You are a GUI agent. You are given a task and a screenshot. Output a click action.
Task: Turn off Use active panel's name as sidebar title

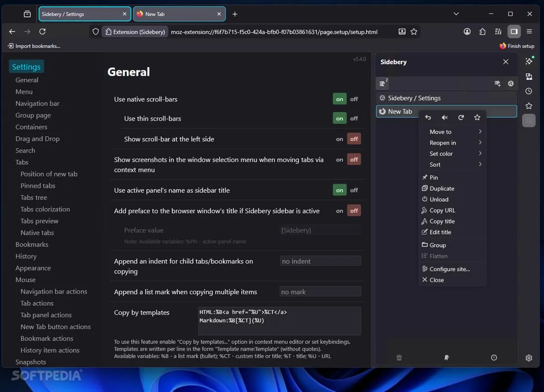354,190
